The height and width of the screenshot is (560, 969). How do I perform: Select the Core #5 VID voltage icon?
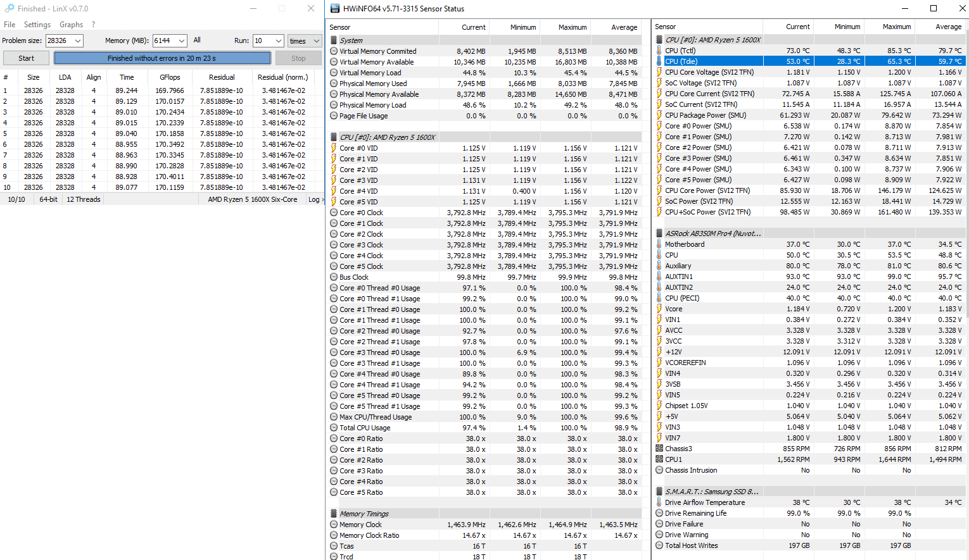tap(334, 202)
